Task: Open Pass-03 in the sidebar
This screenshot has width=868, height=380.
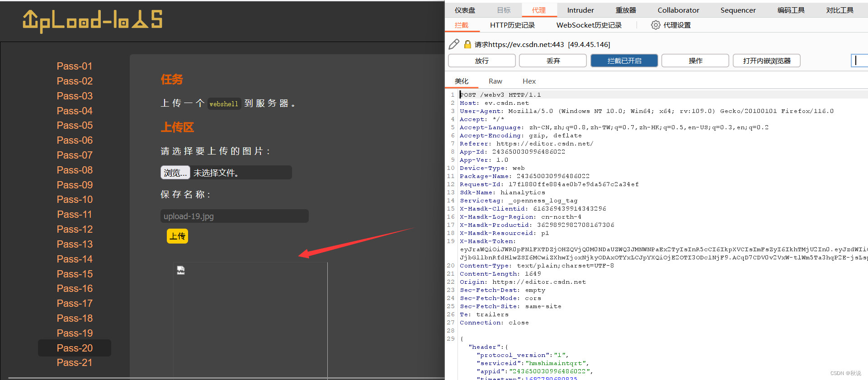Action: 75,96
